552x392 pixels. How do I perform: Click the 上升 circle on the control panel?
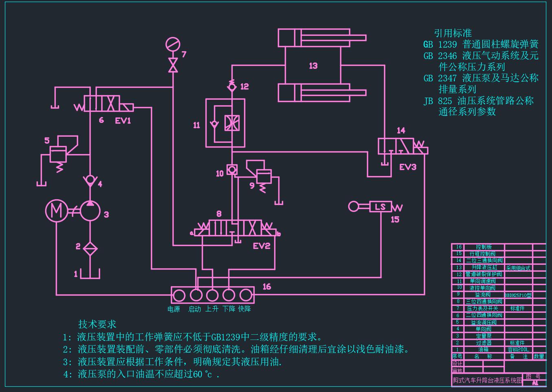pyautogui.click(x=212, y=295)
